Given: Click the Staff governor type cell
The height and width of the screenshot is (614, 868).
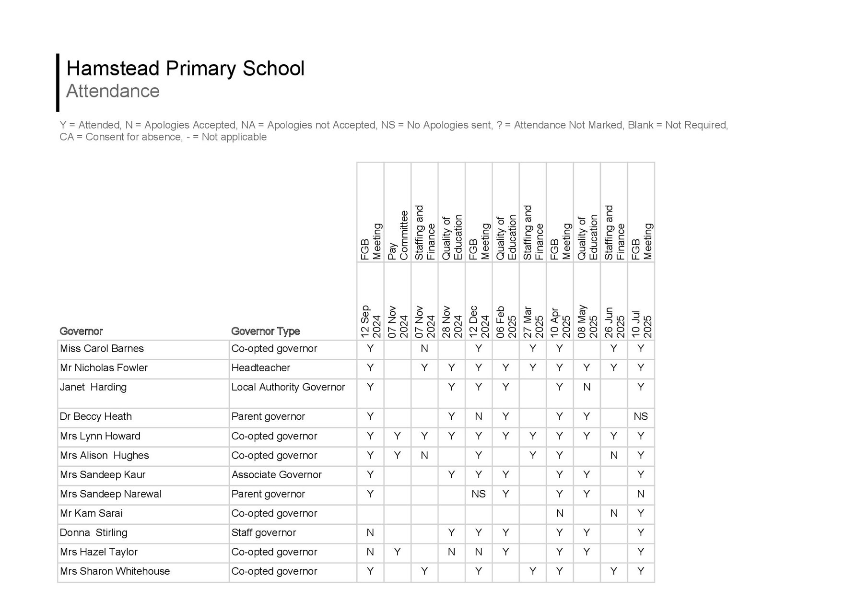Looking at the screenshot, I should [264, 532].
